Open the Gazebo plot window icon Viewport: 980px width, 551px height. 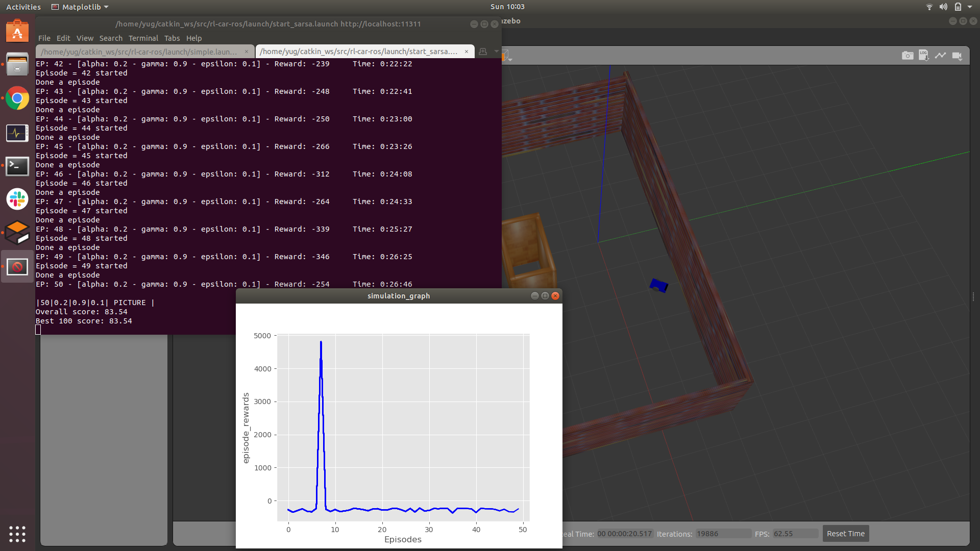click(x=940, y=56)
